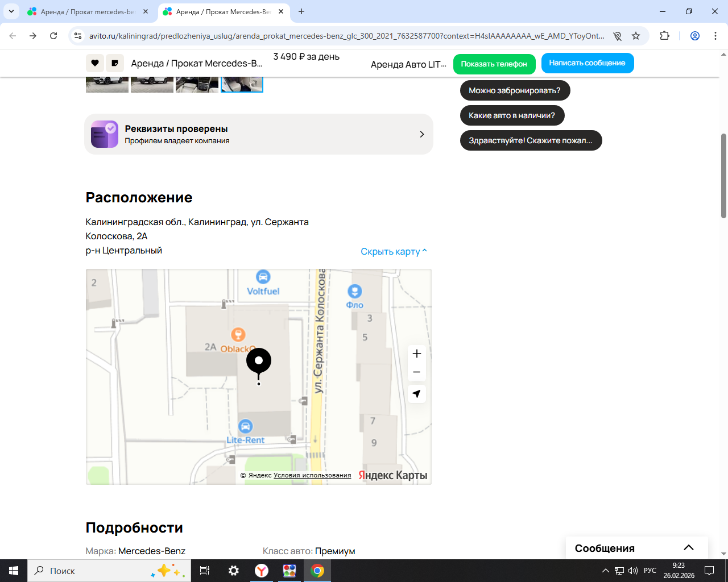Click the note icon beside the heart
The image size is (728, 582).
pyautogui.click(x=115, y=63)
